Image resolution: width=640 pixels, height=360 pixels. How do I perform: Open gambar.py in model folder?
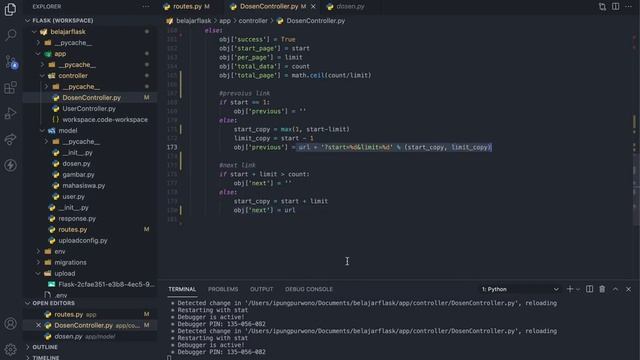(x=78, y=174)
